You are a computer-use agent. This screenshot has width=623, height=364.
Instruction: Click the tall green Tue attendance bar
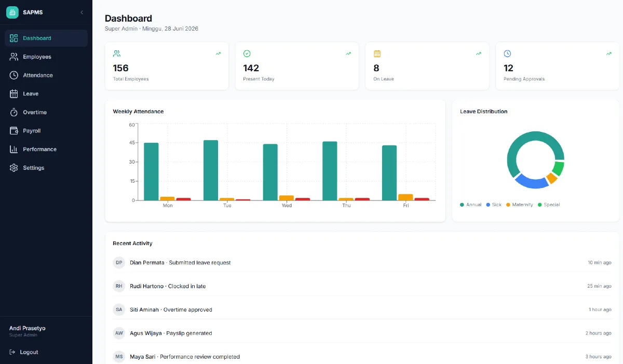211,170
